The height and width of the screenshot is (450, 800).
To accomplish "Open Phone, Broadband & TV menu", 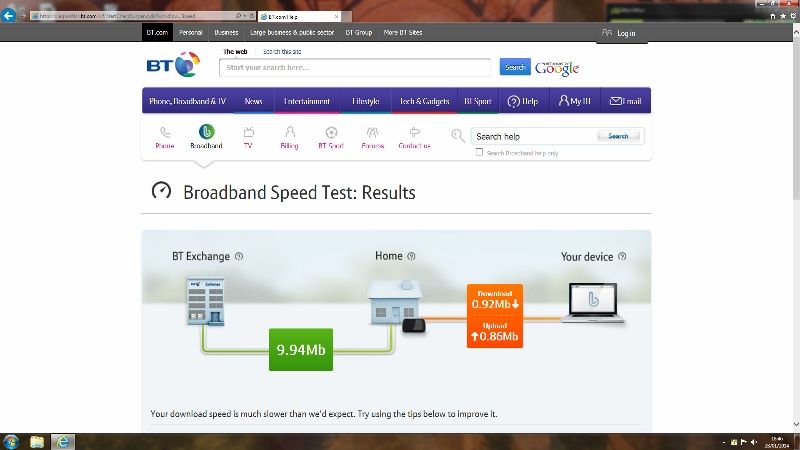I will coord(187,101).
